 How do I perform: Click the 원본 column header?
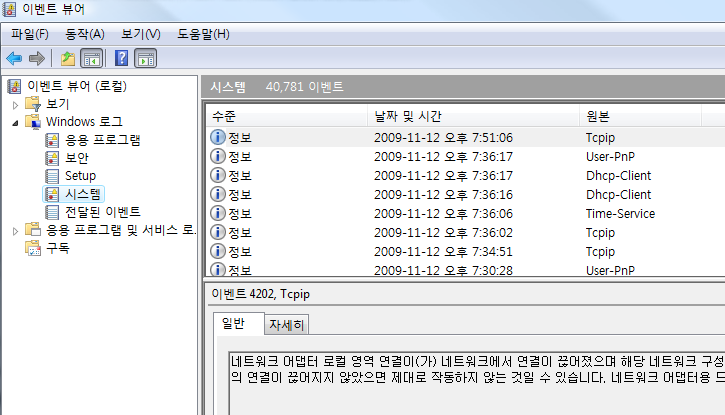tap(598, 117)
